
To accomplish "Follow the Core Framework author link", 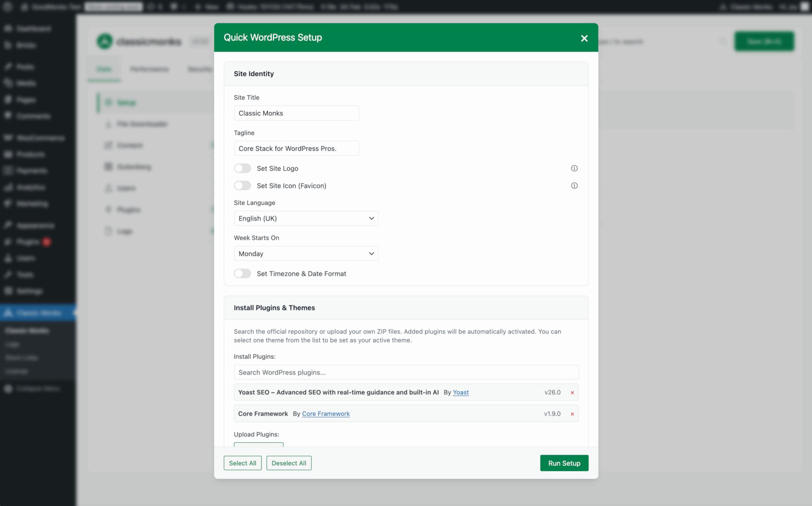I will point(326,414).
